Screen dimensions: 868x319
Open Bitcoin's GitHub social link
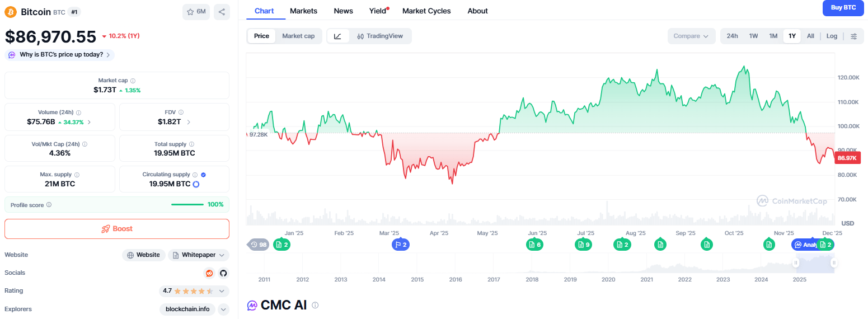tap(223, 273)
